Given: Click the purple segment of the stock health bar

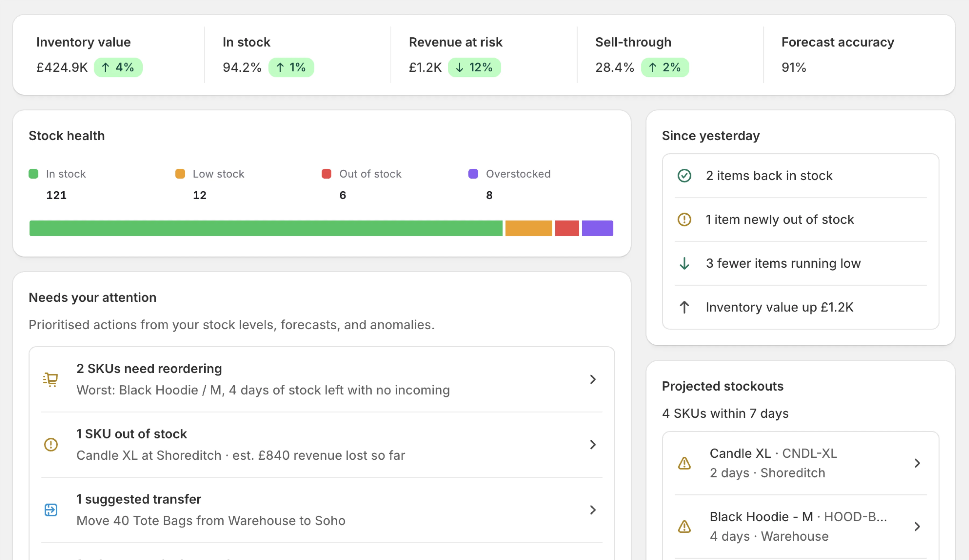Looking at the screenshot, I should (598, 228).
